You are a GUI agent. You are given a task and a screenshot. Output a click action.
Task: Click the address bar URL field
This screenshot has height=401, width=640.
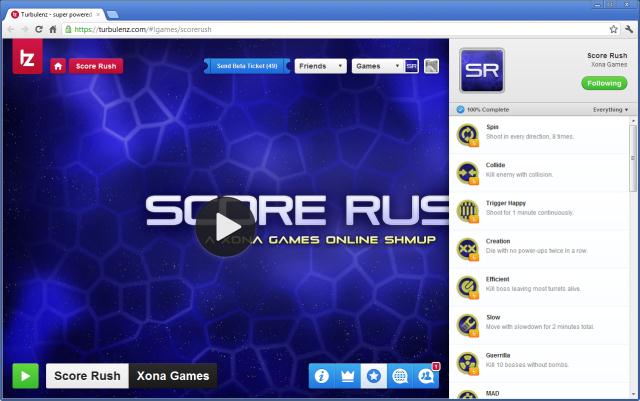[335, 29]
